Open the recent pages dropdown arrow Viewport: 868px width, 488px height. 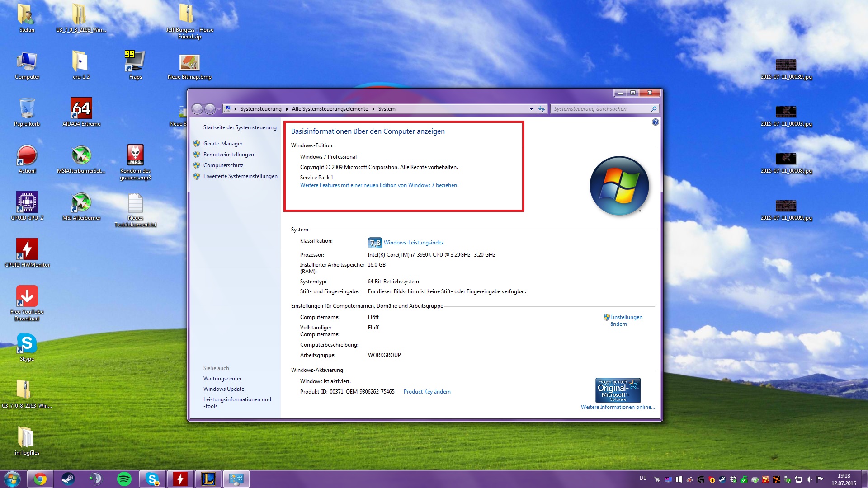coord(219,109)
